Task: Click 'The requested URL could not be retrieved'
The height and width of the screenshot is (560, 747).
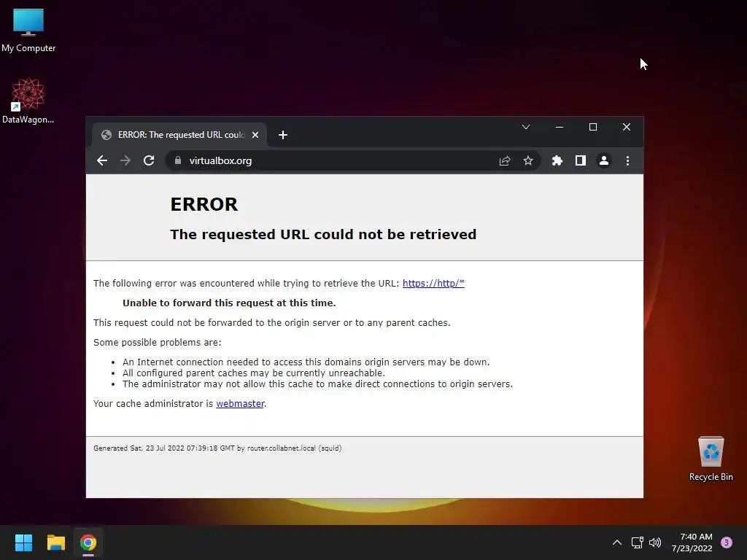Action: tap(323, 234)
